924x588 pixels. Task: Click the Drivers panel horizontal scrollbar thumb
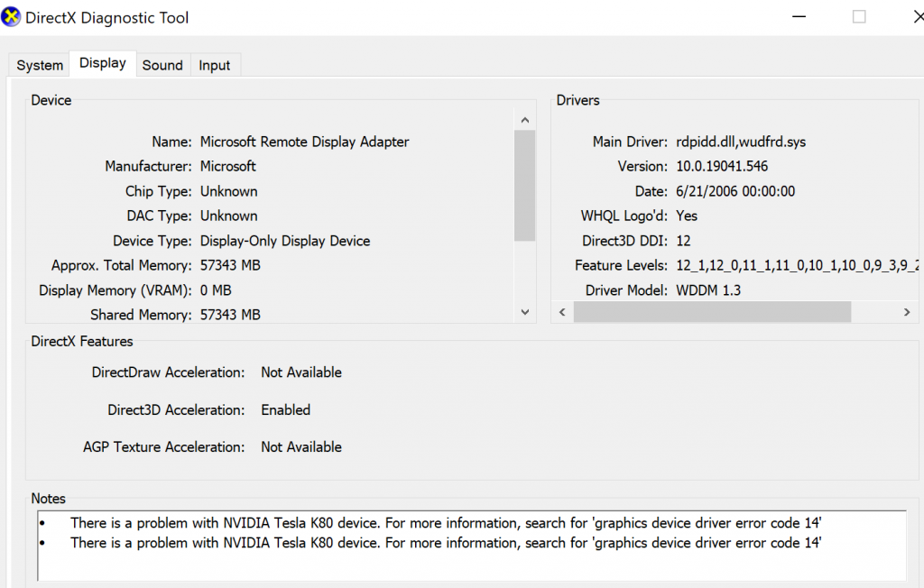pyautogui.click(x=712, y=312)
